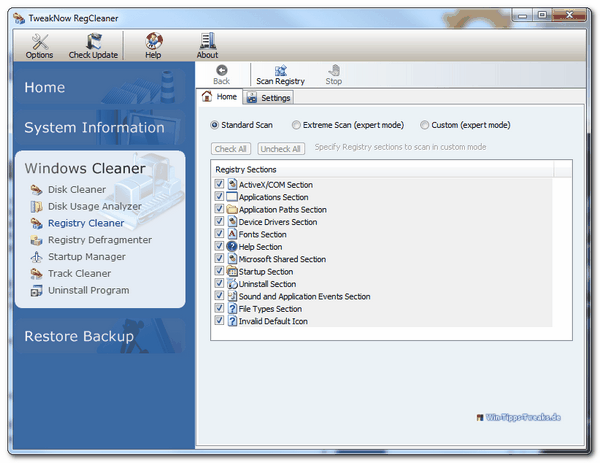Click the Disk Usage Analyzer icon
This screenshot has height=463, width=600.
[36, 207]
